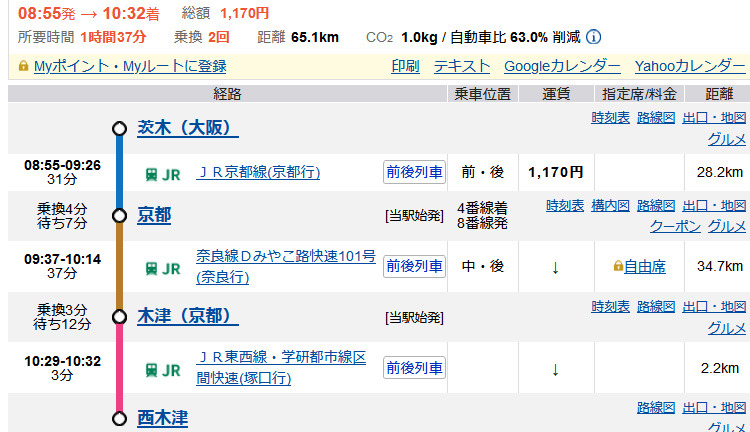
Task: Open クーポン for 京都 station
Action: (x=675, y=226)
